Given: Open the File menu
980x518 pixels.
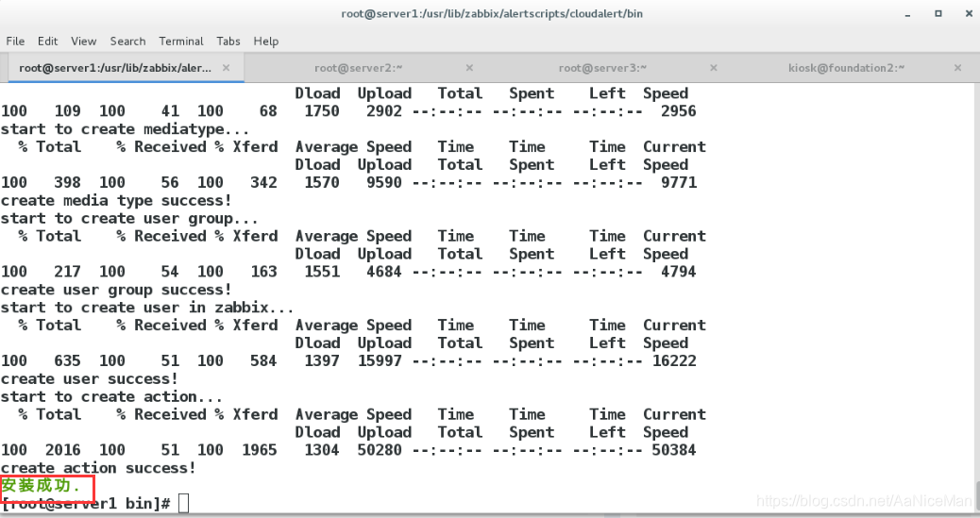Looking at the screenshot, I should (x=15, y=42).
